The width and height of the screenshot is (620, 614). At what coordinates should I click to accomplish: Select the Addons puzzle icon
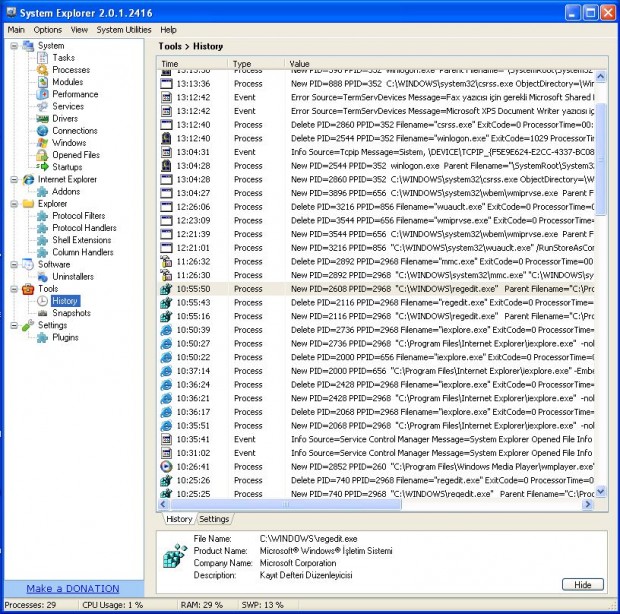click(x=42, y=192)
